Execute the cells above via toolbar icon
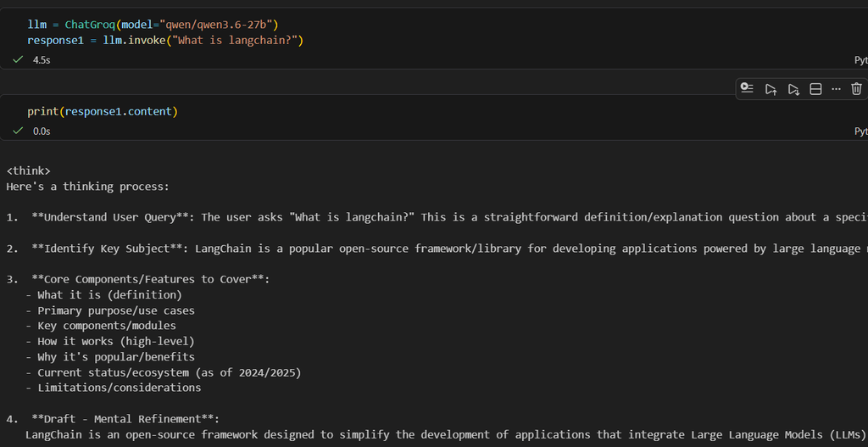This screenshot has width=868, height=447. pos(771,88)
